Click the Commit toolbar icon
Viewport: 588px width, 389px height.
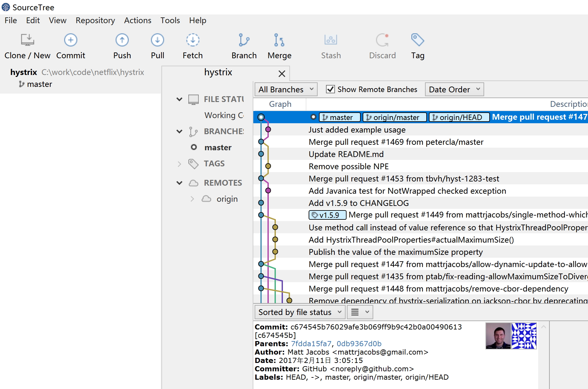tap(70, 40)
